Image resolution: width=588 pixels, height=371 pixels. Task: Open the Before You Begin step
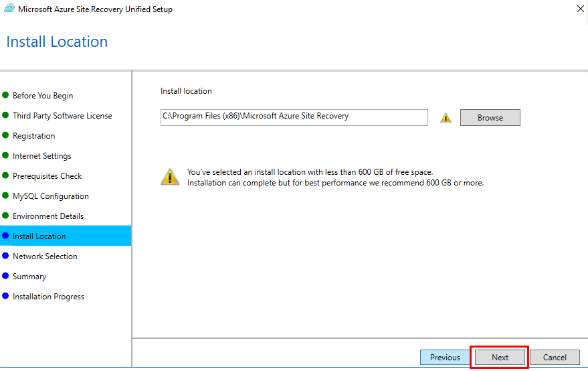(43, 95)
